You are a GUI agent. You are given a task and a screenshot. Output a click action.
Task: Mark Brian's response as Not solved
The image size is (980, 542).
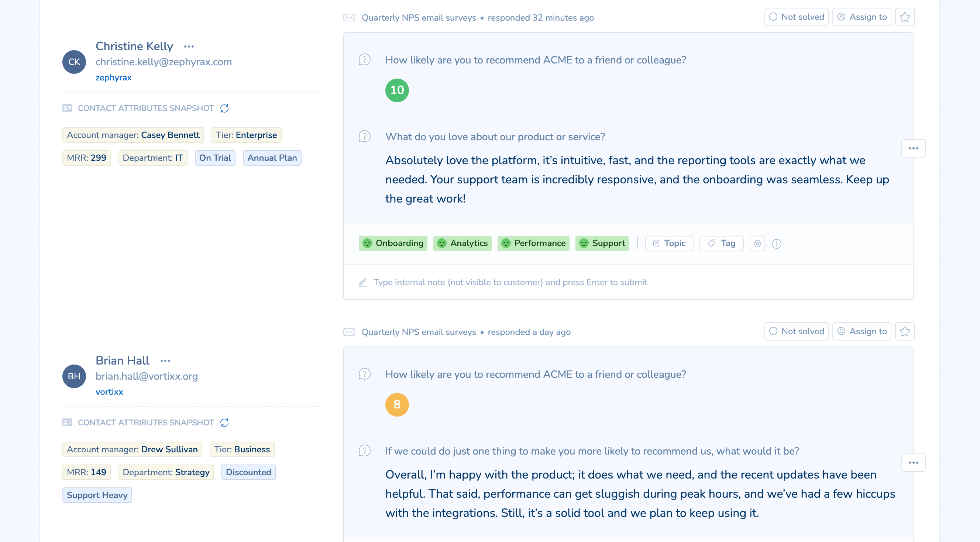point(796,331)
